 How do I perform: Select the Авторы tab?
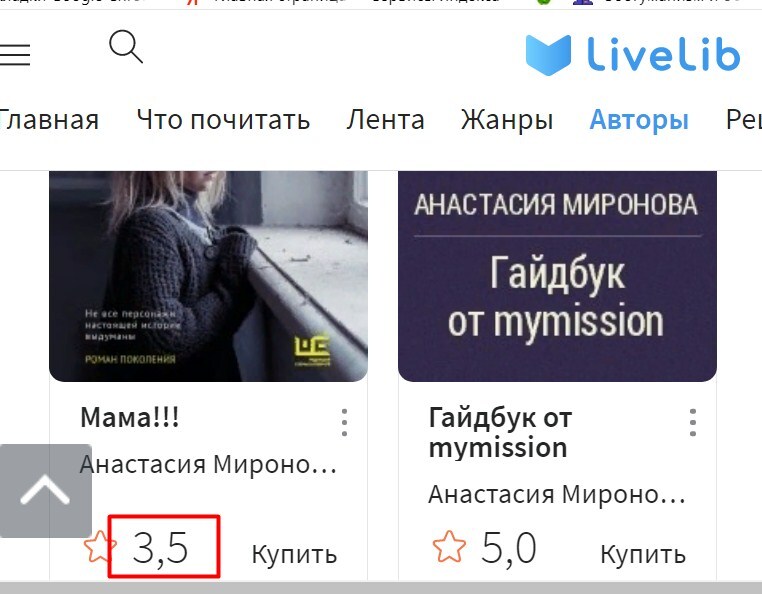pyautogui.click(x=639, y=120)
